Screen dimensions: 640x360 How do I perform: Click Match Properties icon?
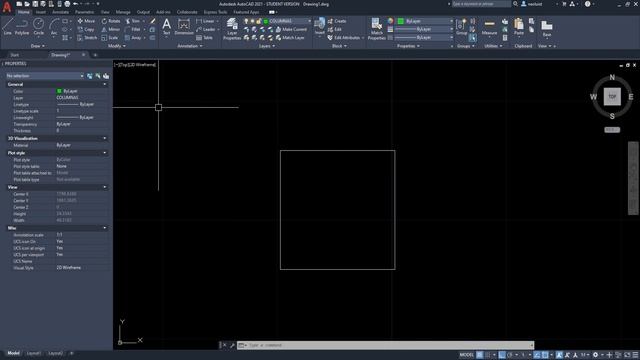click(x=376, y=29)
